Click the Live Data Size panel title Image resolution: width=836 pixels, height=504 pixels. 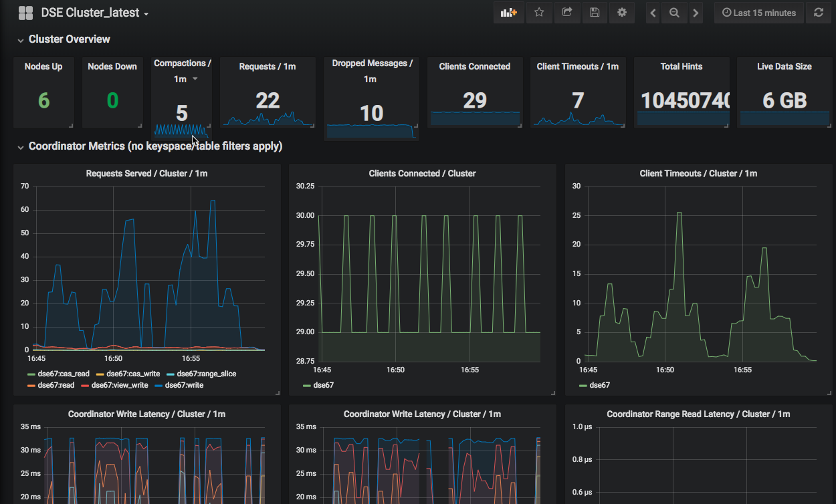click(785, 66)
